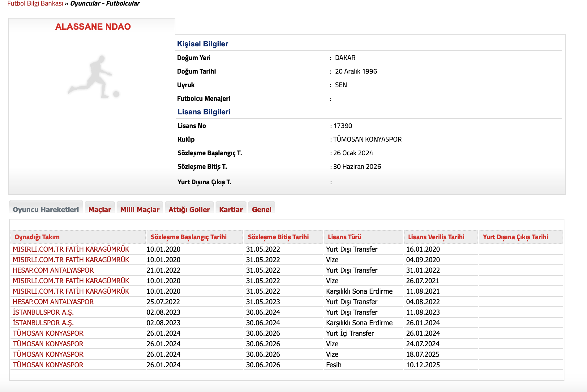Open İstanbulspor A.Ş. link with Yurt Dışı Transfer
Viewport: 587px width, 392px height.
click(x=43, y=312)
